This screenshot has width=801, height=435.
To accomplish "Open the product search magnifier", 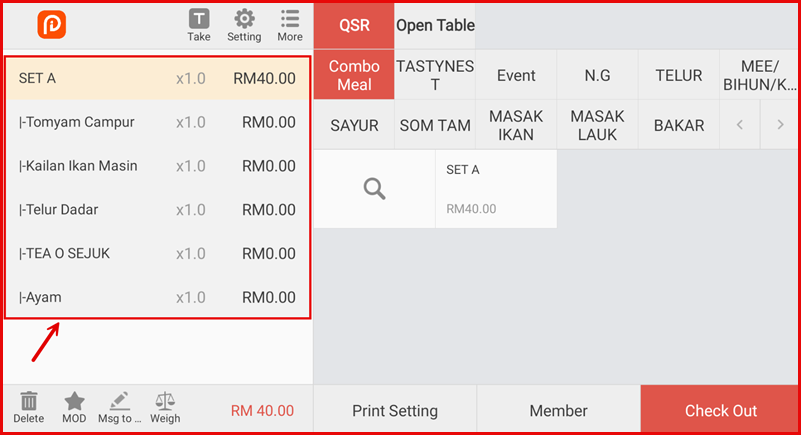I will [374, 189].
